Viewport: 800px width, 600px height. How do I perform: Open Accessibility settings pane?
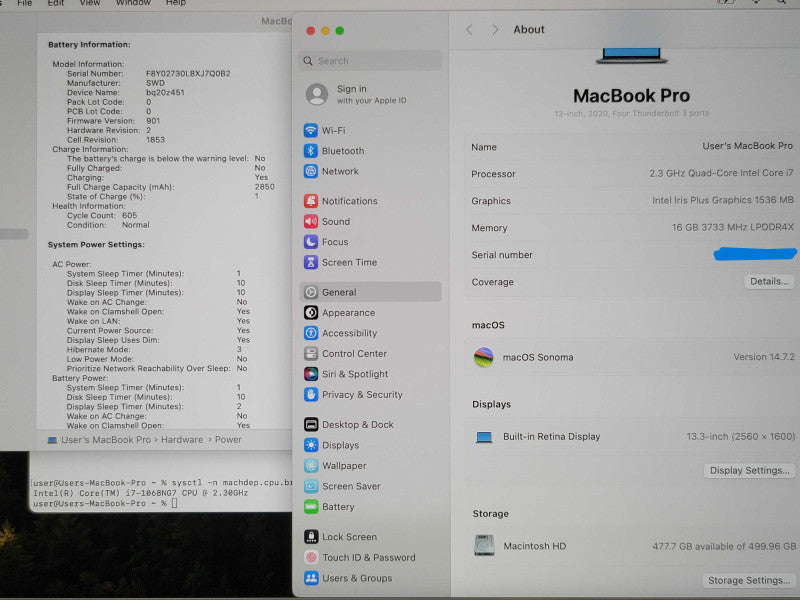tap(340, 333)
